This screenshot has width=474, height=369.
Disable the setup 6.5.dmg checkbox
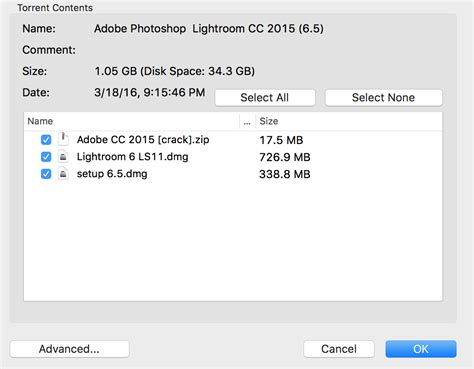pyautogui.click(x=46, y=174)
